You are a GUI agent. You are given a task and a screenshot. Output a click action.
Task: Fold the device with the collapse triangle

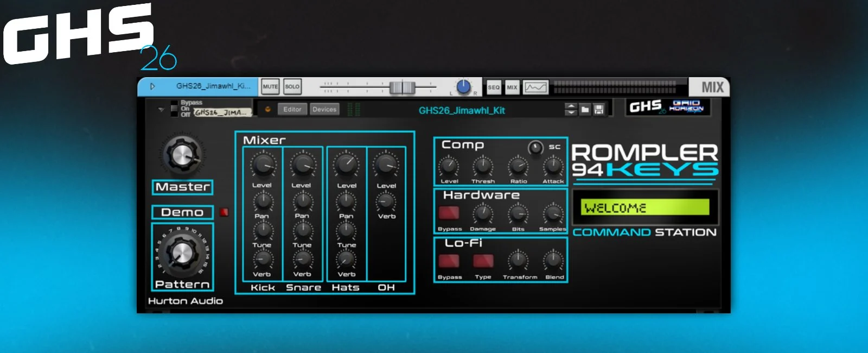pos(161,109)
